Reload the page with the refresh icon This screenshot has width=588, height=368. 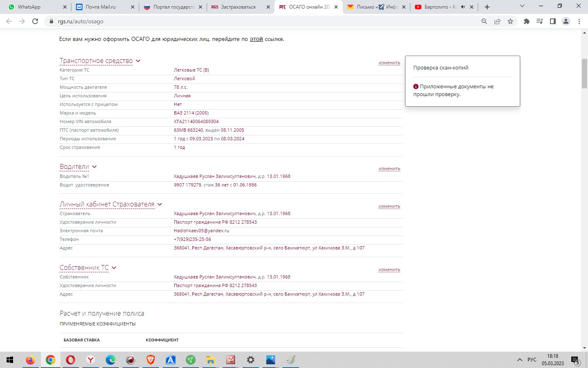(35, 21)
